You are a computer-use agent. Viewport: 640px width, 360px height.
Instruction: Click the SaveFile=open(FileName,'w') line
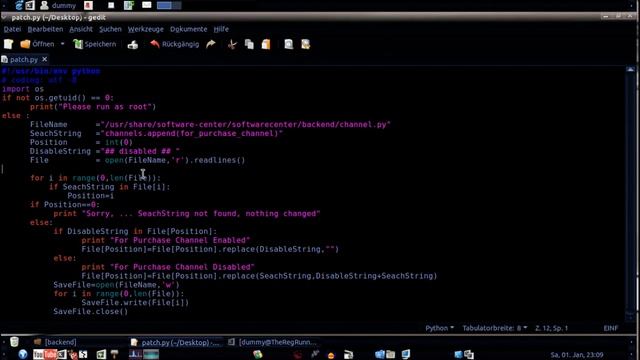pos(116,285)
